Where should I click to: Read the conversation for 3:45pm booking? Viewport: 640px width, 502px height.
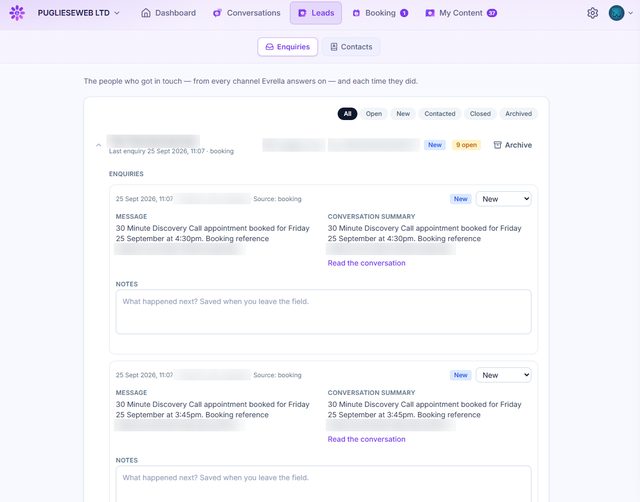(x=366, y=440)
